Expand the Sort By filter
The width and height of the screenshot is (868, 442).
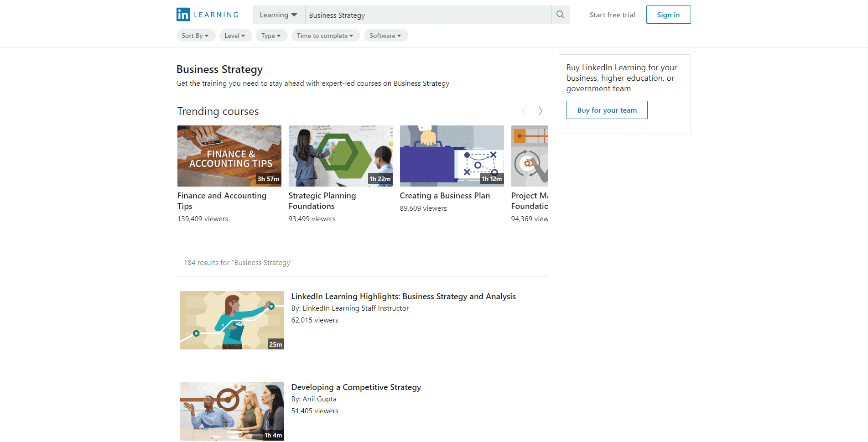pos(196,36)
